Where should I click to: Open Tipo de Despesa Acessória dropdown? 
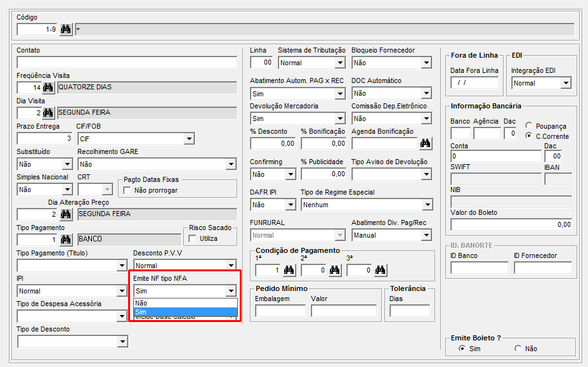click(122, 316)
